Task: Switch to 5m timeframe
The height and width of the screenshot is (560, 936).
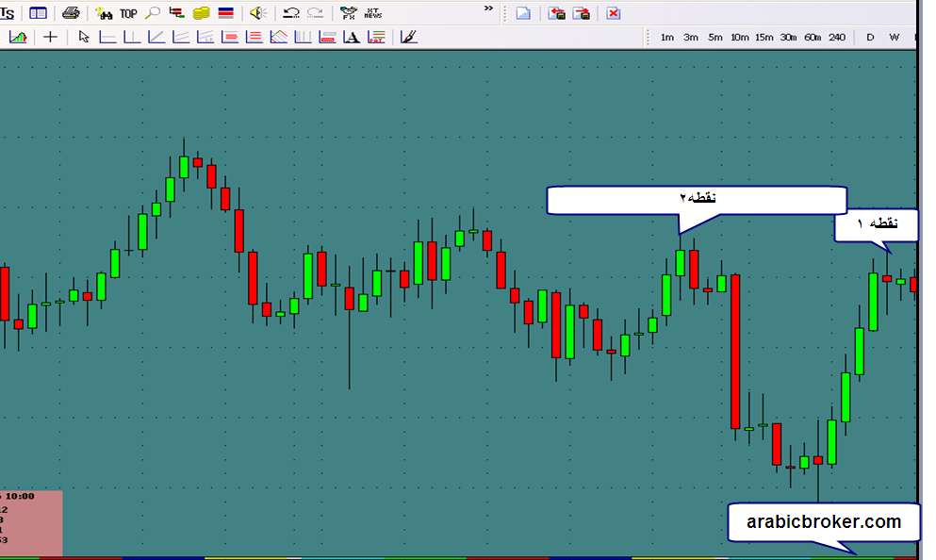Action: click(x=715, y=37)
